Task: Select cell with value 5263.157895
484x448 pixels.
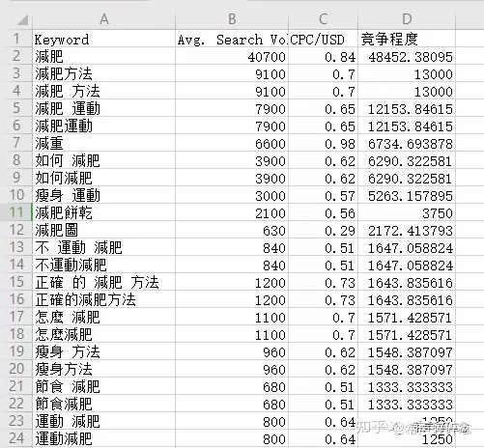Action: click(407, 195)
